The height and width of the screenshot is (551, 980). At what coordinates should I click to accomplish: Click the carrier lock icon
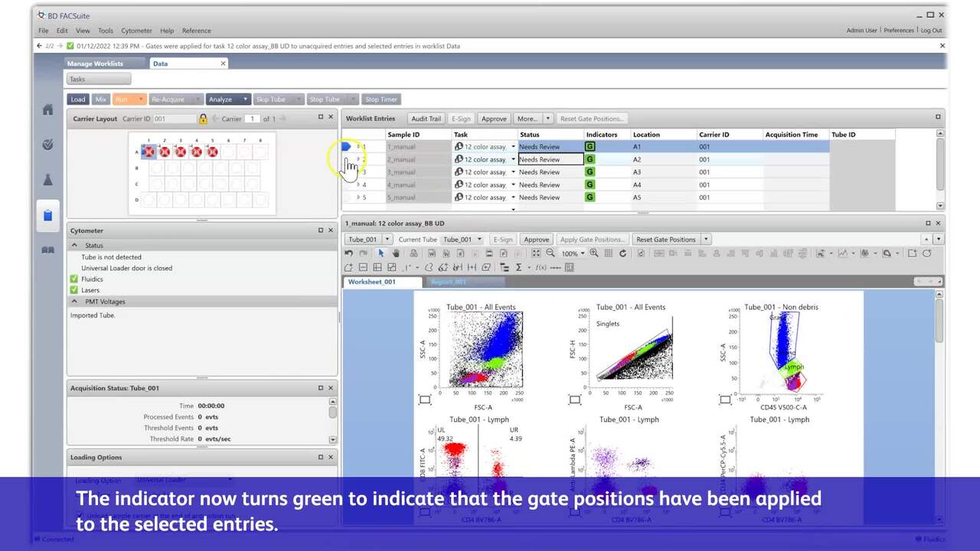203,119
